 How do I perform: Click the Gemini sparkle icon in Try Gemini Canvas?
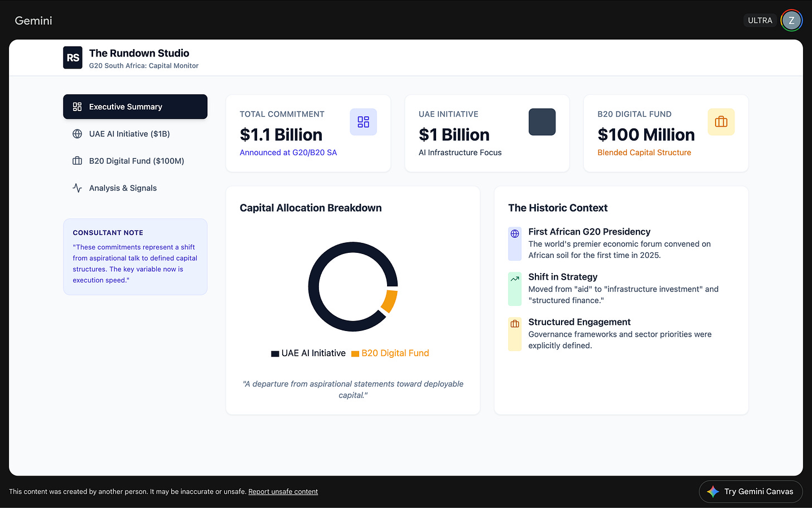(713, 491)
